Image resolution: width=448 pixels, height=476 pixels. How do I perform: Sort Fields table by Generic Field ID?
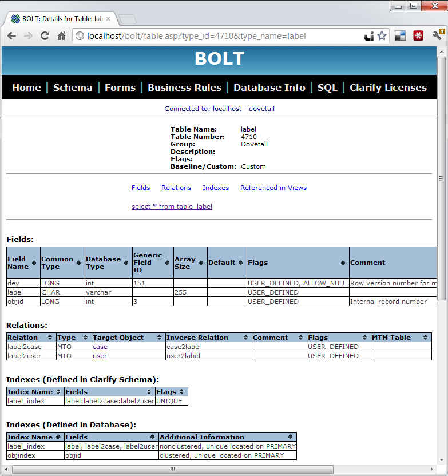pyautogui.click(x=167, y=263)
